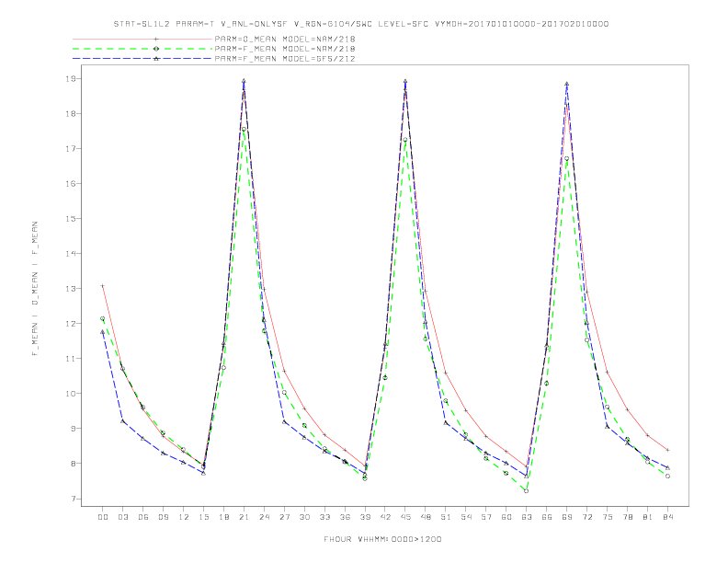The width and height of the screenshot is (728, 563).
Task: Click y-axis tick label 14
Action: click(71, 254)
